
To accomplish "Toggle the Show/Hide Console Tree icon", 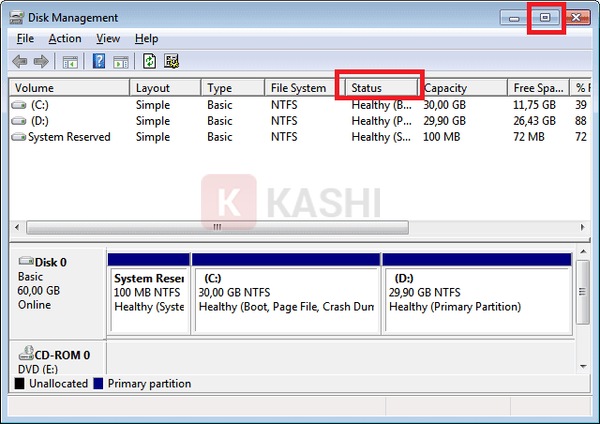I will click(71, 61).
